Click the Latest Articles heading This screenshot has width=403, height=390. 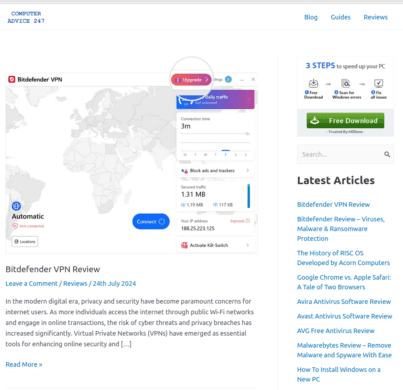click(336, 180)
